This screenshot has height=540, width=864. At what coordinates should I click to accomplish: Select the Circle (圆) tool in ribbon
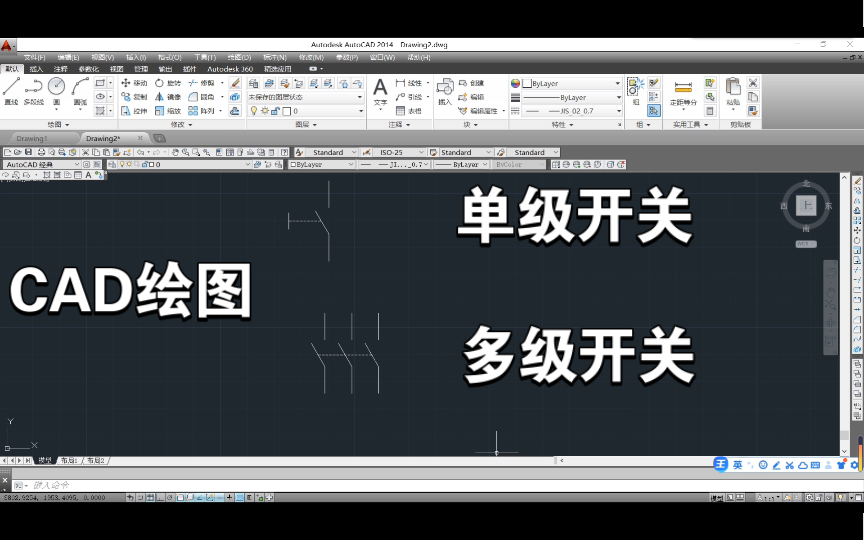pyautogui.click(x=56, y=89)
